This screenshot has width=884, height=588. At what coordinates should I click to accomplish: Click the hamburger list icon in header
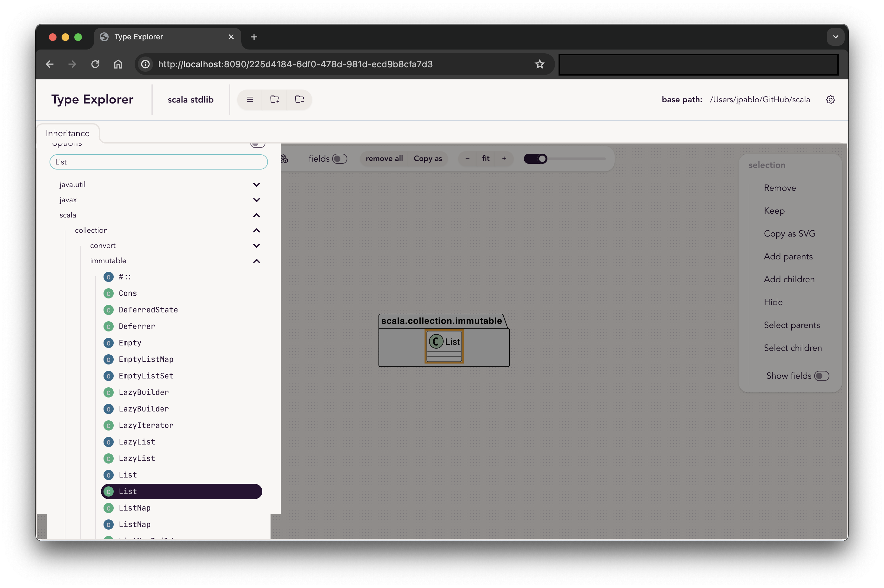coord(250,99)
